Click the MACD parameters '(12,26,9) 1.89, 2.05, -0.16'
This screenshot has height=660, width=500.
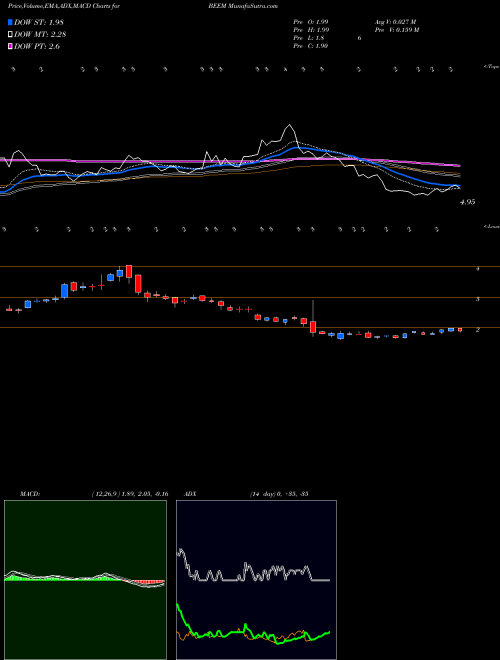[x=130, y=494]
